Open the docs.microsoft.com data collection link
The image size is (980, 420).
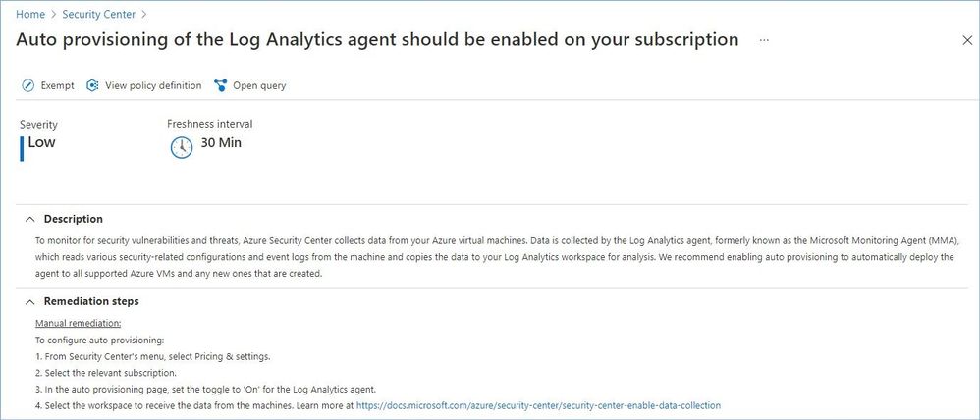(x=538, y=405)
